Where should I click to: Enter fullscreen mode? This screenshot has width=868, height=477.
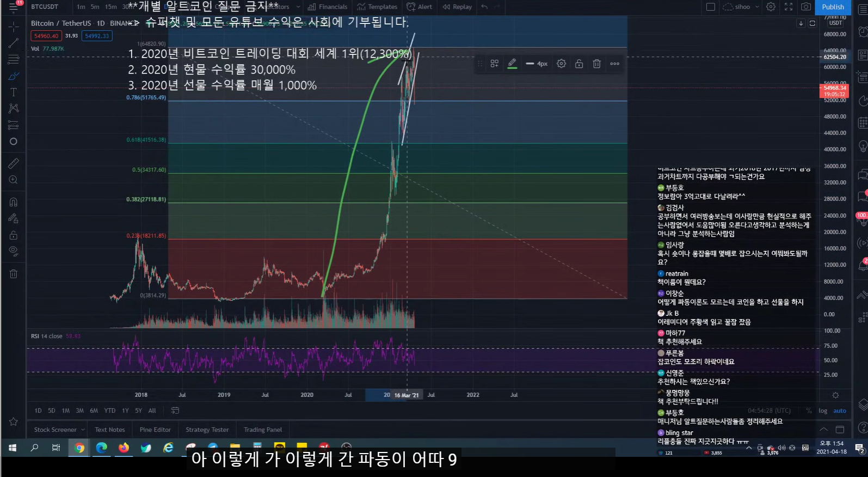tap(788, 7)
